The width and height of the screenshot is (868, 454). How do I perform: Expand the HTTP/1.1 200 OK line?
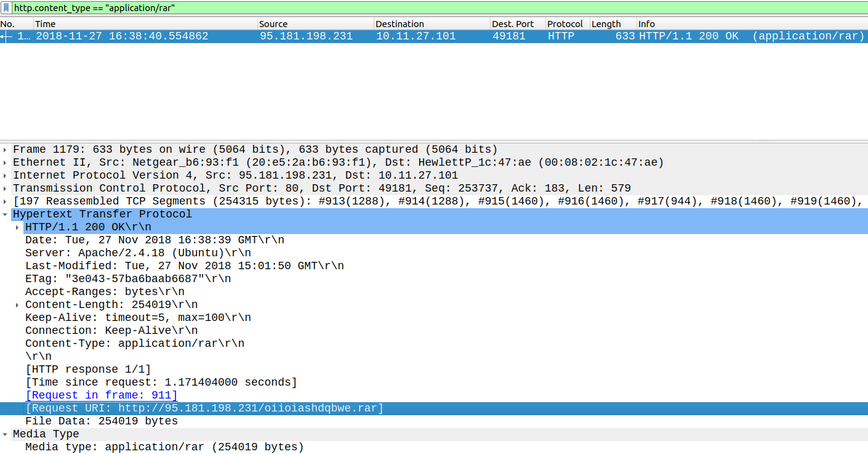[x=18, y=227]
